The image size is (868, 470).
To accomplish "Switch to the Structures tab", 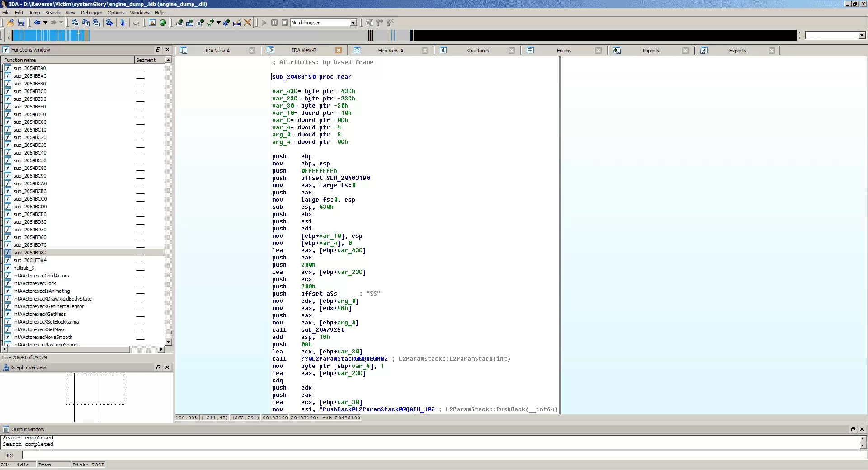I will pos(477,51).
